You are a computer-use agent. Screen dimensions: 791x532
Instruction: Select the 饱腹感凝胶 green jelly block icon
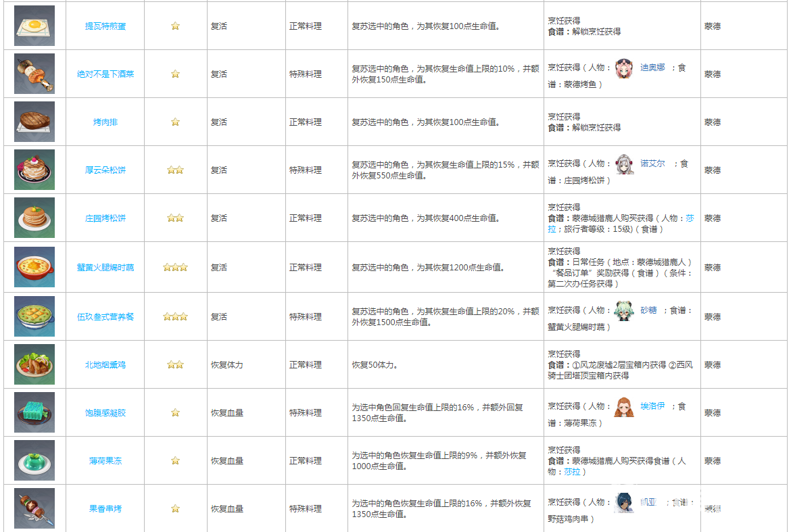pos(34,412)
